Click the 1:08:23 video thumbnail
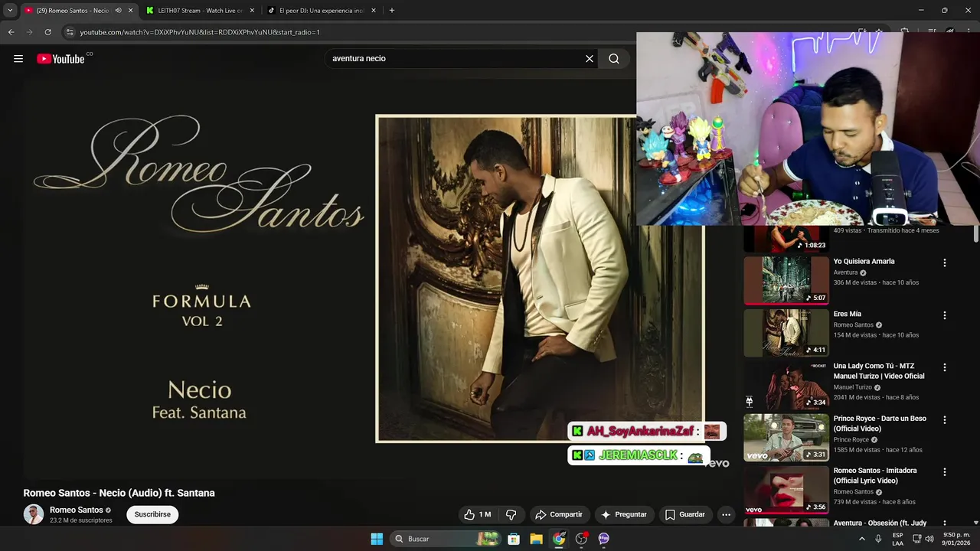This screenshot has width=980, height=551. pos(786,239)
